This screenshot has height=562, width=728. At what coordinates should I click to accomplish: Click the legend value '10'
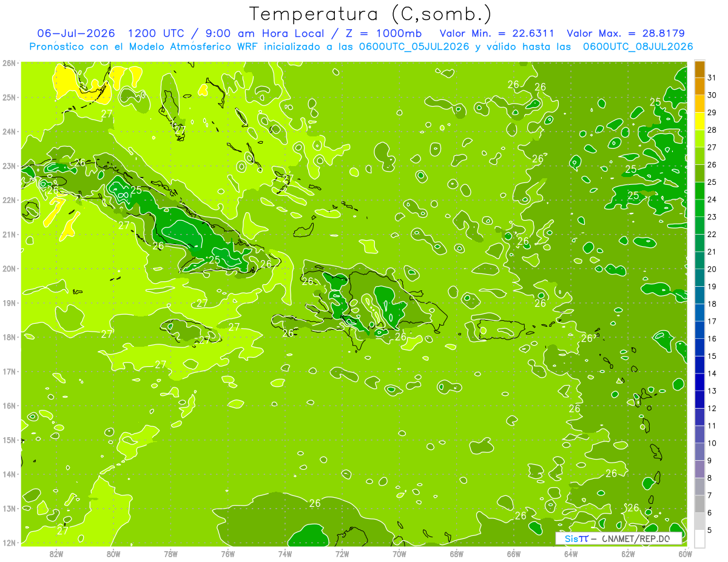712,443
